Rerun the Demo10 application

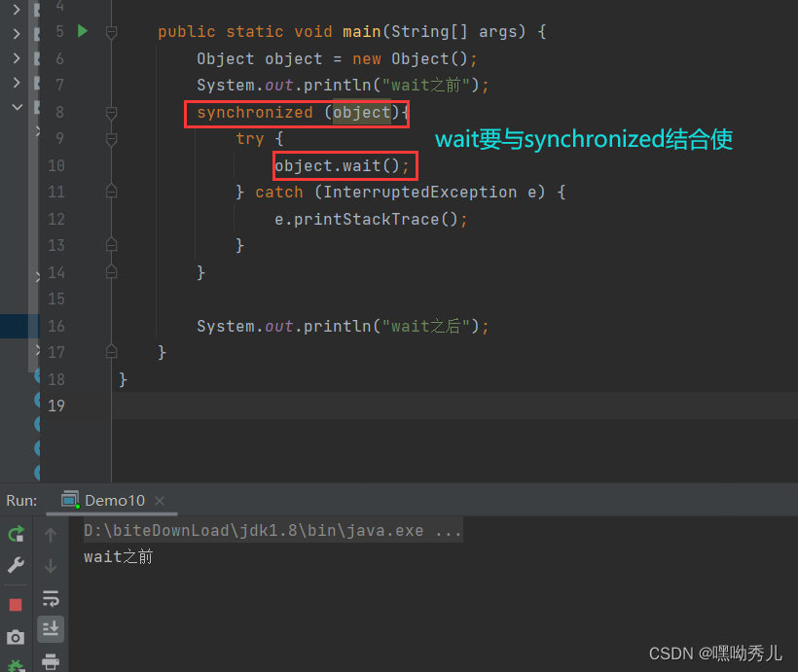(x=15, y=534)
